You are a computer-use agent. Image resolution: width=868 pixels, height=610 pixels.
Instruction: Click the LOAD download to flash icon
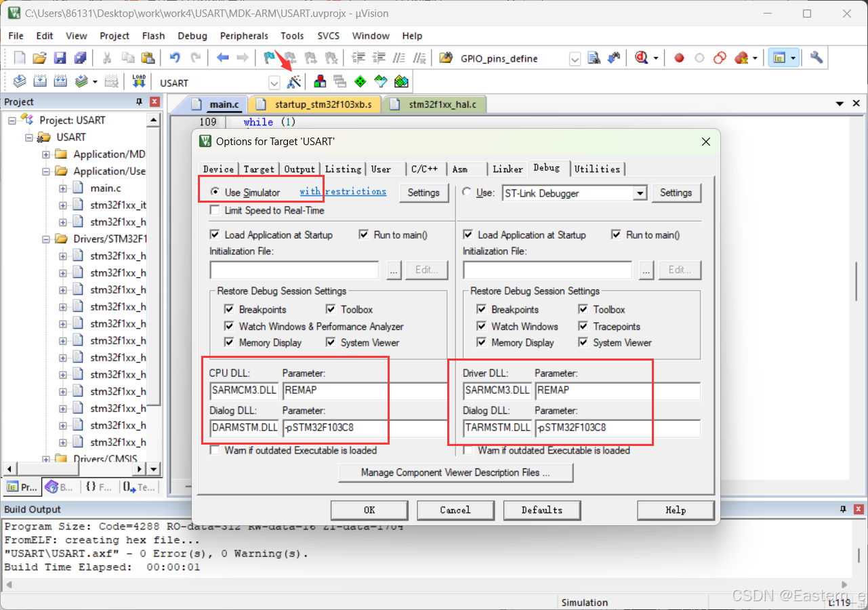point(139,82)
